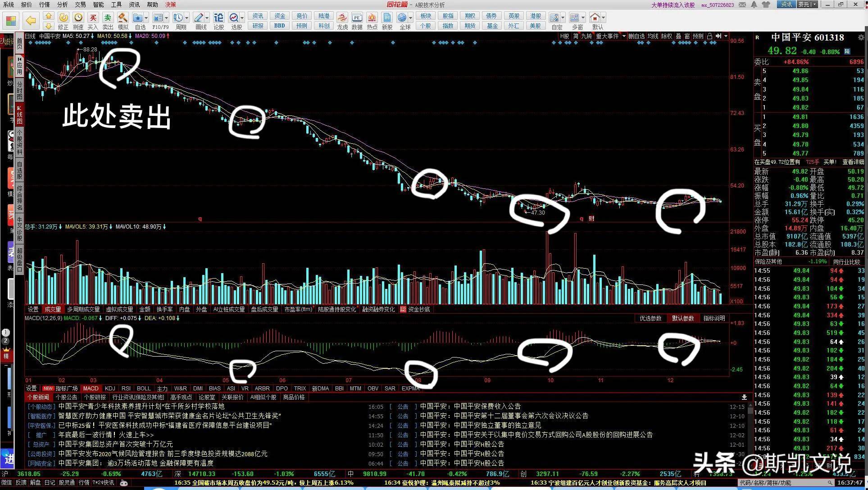The height and width of the screenshot is (490, 868).
Task: Click the bell notification icon
Action: [754, 5]
